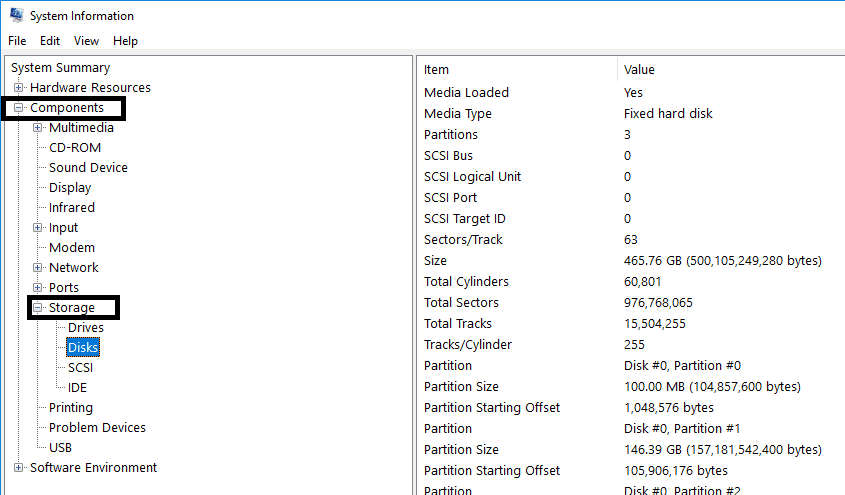Select the Media Type row
Viewport: 845px width, 495px height.
[631, 114]
